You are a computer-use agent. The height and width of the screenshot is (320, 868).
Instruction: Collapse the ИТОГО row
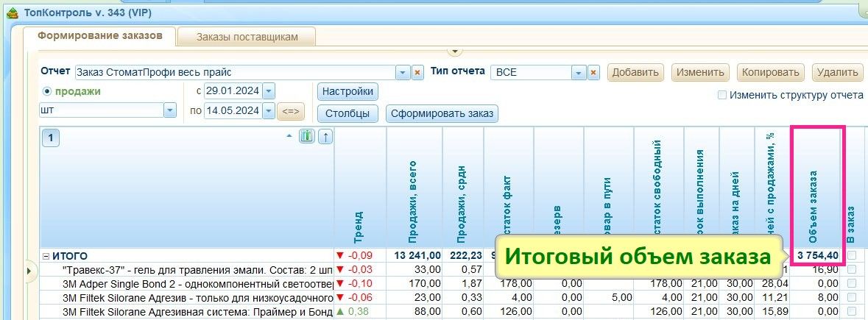click(46, 256)
